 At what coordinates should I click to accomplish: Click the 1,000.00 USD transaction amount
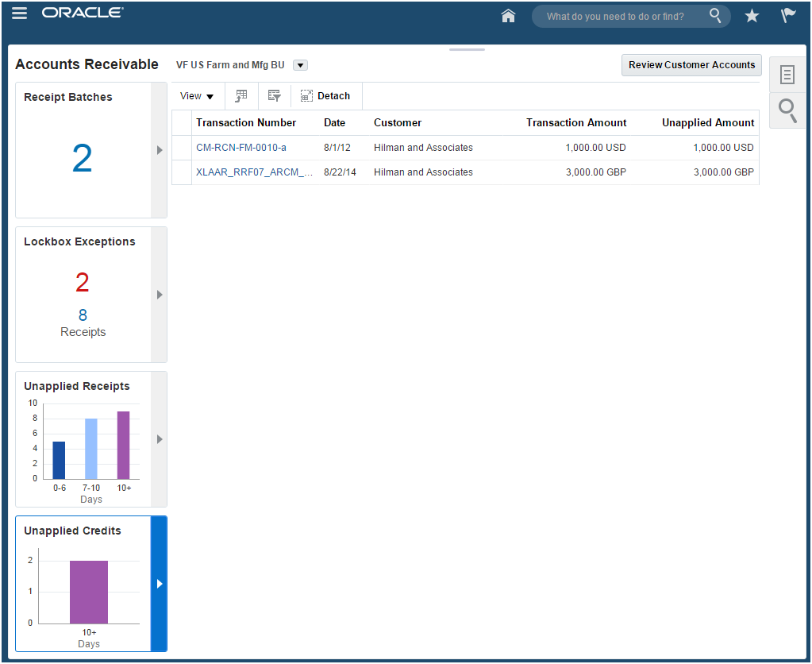coord(595,148)
